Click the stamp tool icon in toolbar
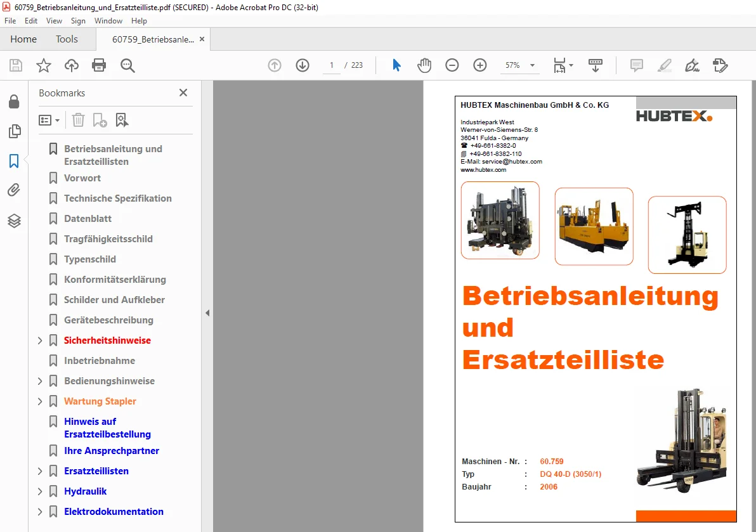This screenshot has height=532, width=756. click(x=720, y=65)
